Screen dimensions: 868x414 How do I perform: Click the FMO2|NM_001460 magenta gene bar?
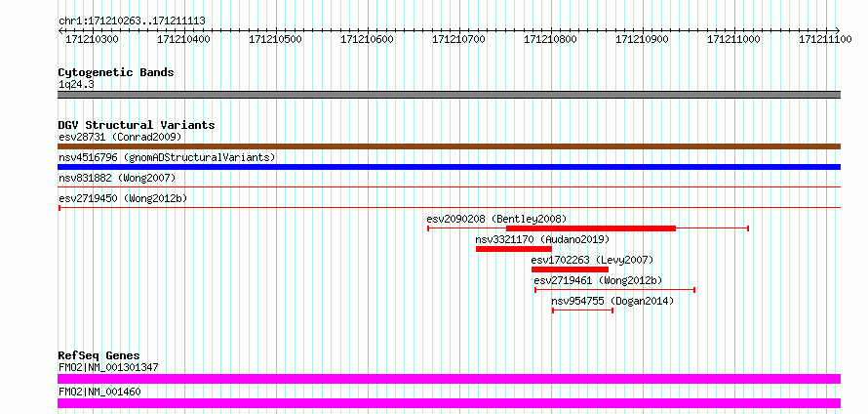[449, 403]
